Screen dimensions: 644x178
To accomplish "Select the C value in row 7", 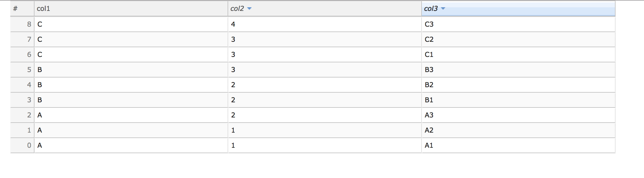I will (x=39, y=39).
